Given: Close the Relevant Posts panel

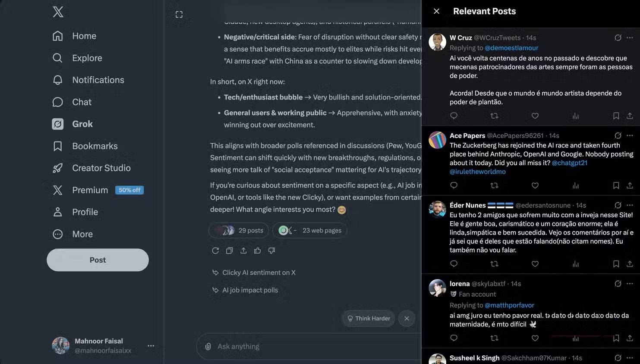Looking at the screenshot, I should (437, 11).
